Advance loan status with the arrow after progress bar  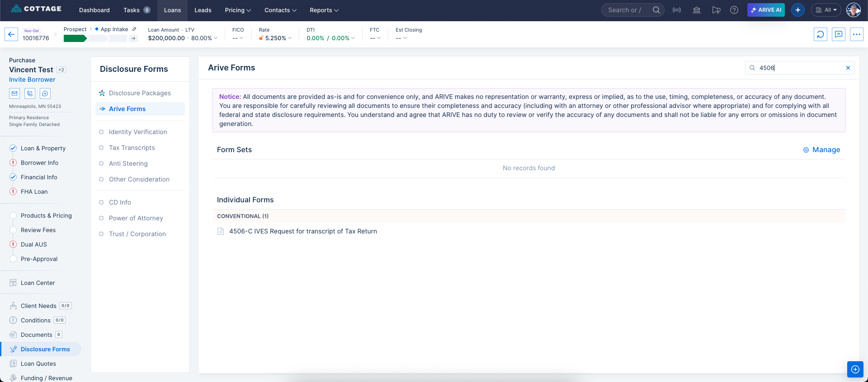pyautogui.click(x=133, y=38)
